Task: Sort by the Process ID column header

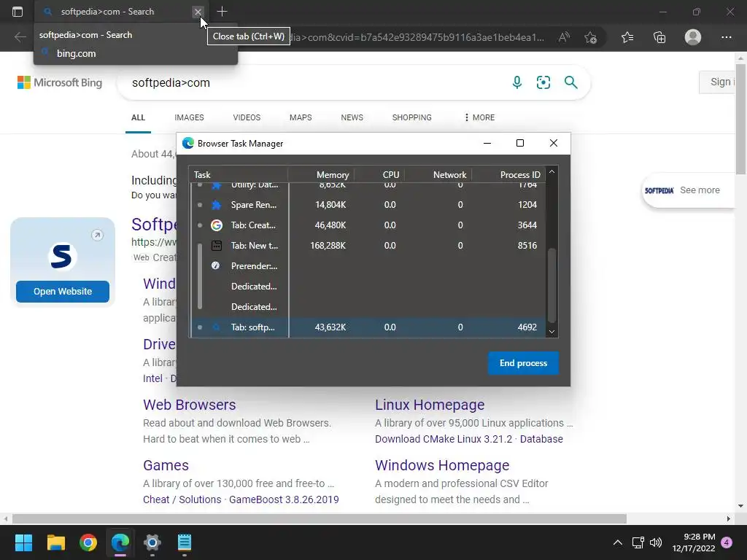Action: click(508, 175)
